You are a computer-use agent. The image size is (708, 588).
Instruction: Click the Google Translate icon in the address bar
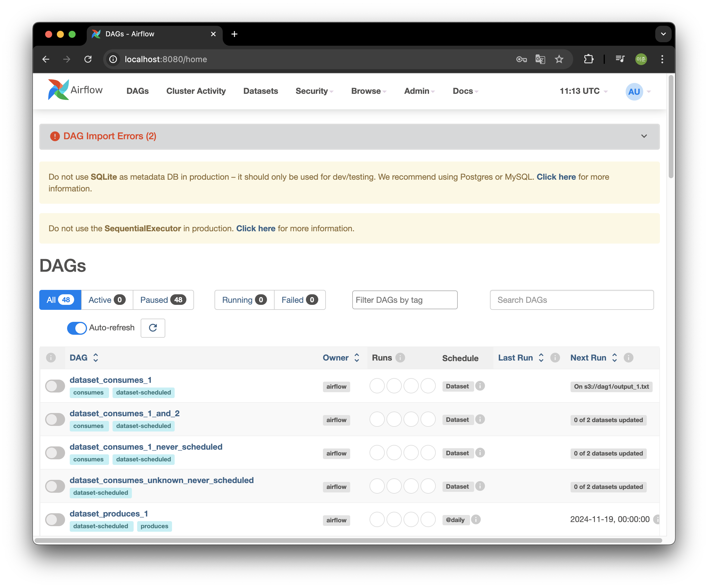[x=540, y=59]
